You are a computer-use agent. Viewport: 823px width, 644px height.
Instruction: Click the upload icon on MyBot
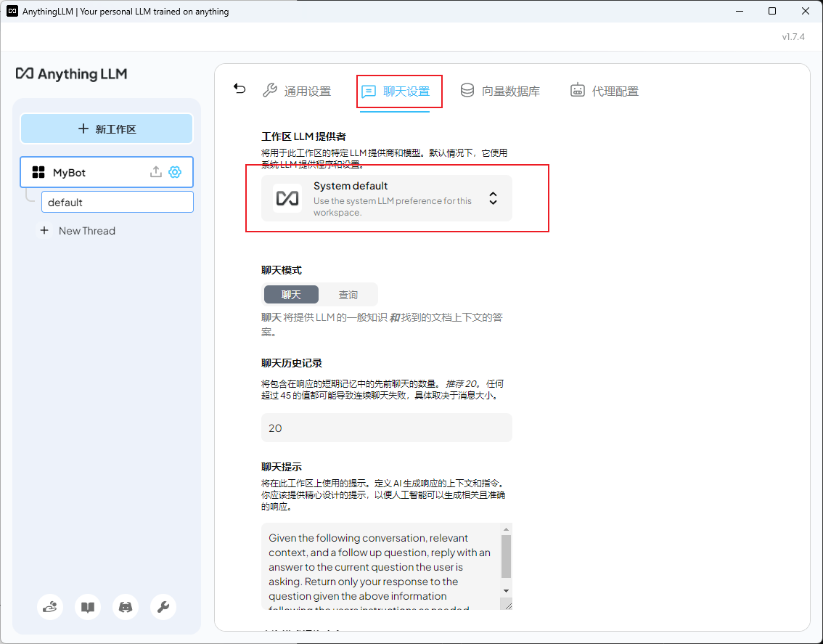tap(156, 172)
